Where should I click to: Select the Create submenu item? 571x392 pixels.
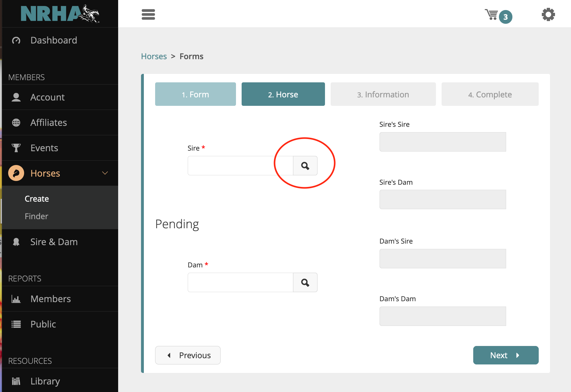[x=37, y=199]
